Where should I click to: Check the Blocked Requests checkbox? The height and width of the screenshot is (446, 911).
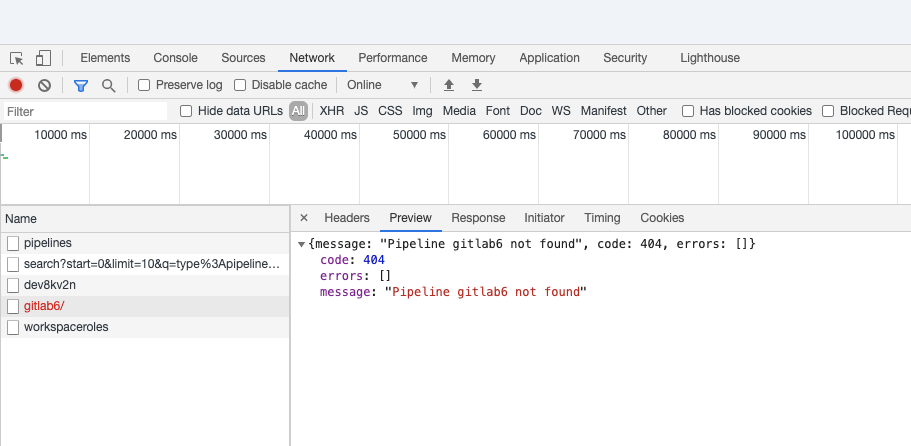pyautogui.click(x=828, y=111)
